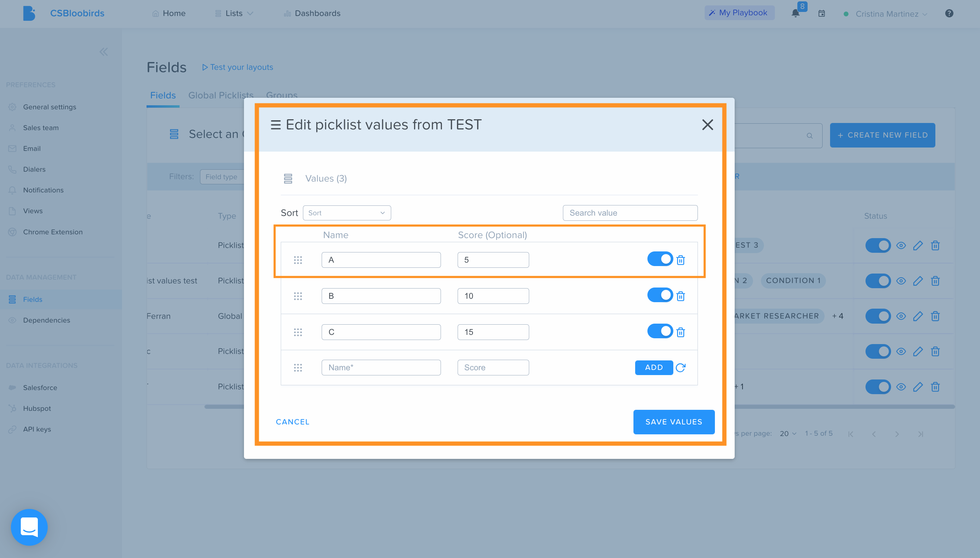Edit the CONDITION 1 field row with pencil

pyautogui.click(x=918, y=281)
